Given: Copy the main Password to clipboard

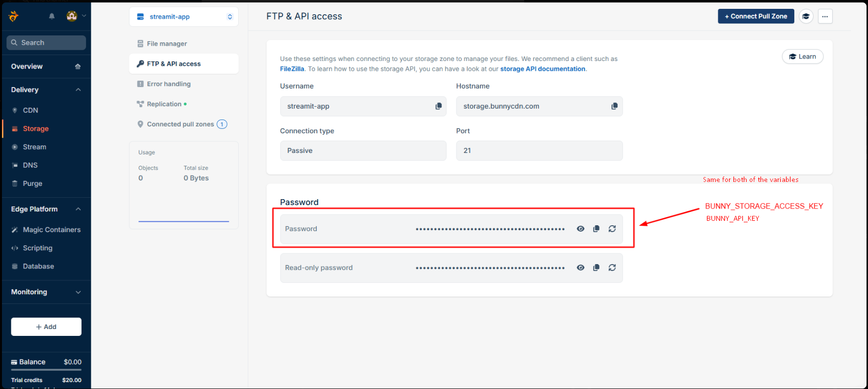Looking at the screenshot, I should tap(596, 229).
